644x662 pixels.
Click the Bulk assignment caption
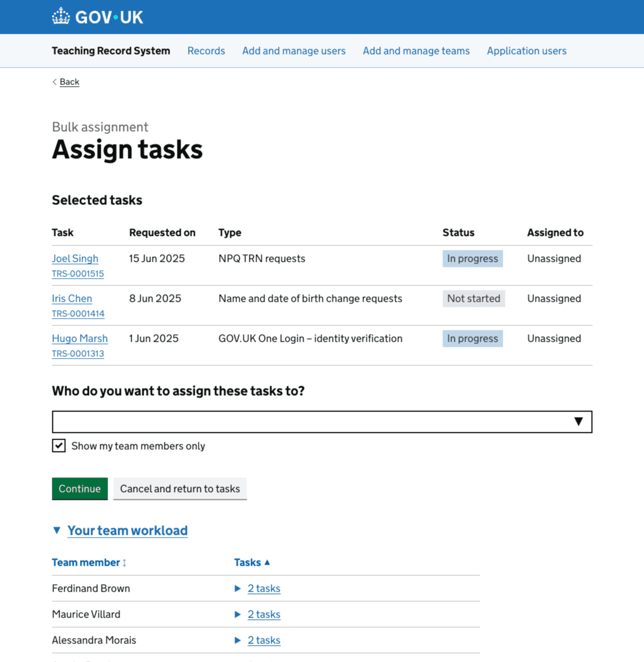coord(100,127)
